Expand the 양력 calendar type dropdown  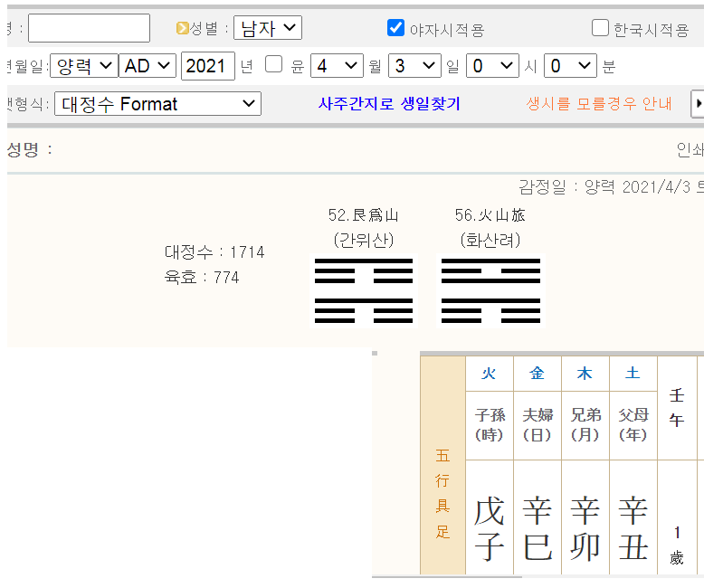coord(84,66)
